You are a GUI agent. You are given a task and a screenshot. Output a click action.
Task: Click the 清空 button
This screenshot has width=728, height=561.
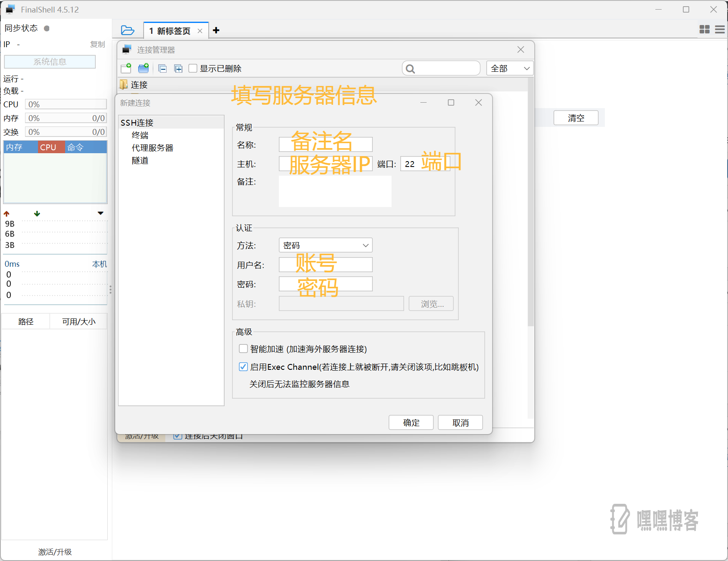pos(576,118)
